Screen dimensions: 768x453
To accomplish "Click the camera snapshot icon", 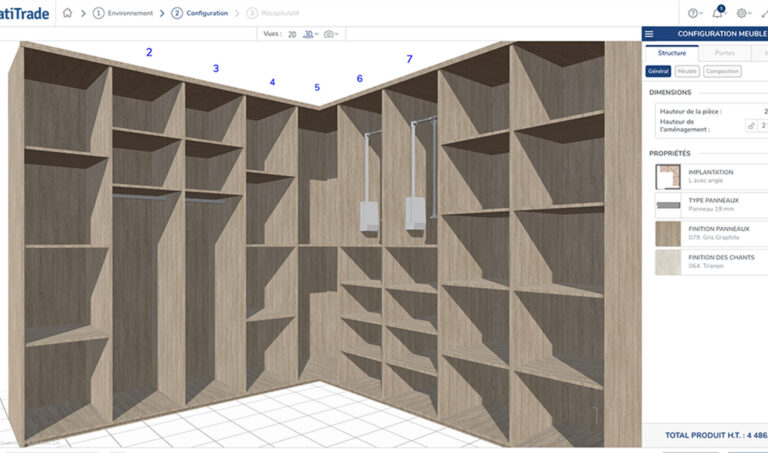I will [x=329, y=34].
